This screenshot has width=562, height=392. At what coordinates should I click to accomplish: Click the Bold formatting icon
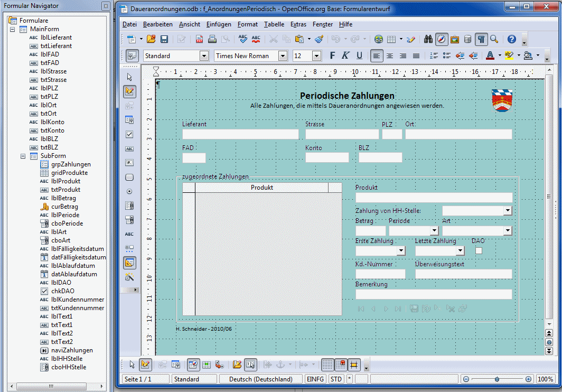[332, 55]
